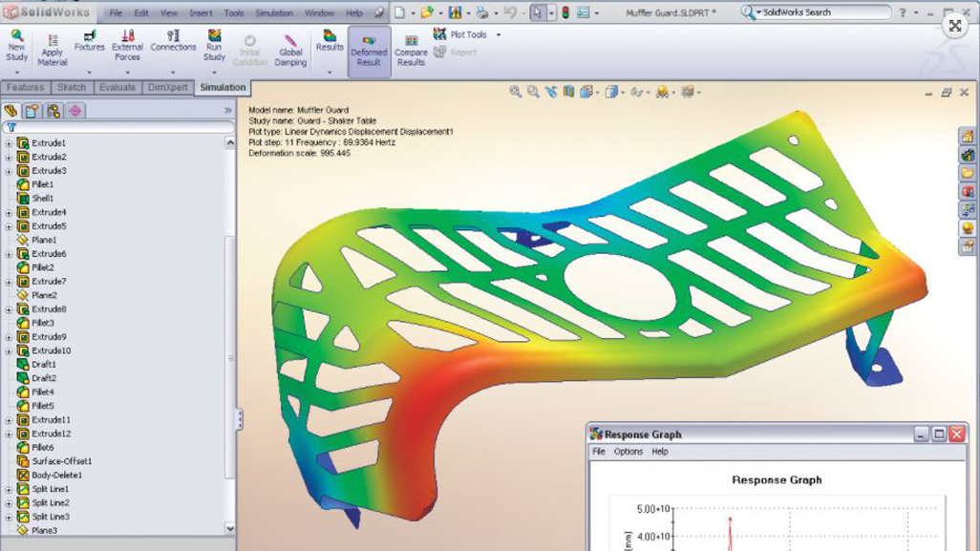Image resolution: width=980 pixels, height=551 pixels.
Task: Expand the Extrude10 feature
Action: (x=9, y=350)
